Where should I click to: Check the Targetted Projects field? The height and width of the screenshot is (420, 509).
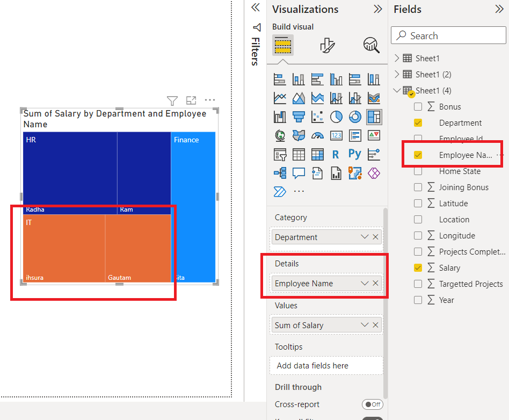(418, 284)
